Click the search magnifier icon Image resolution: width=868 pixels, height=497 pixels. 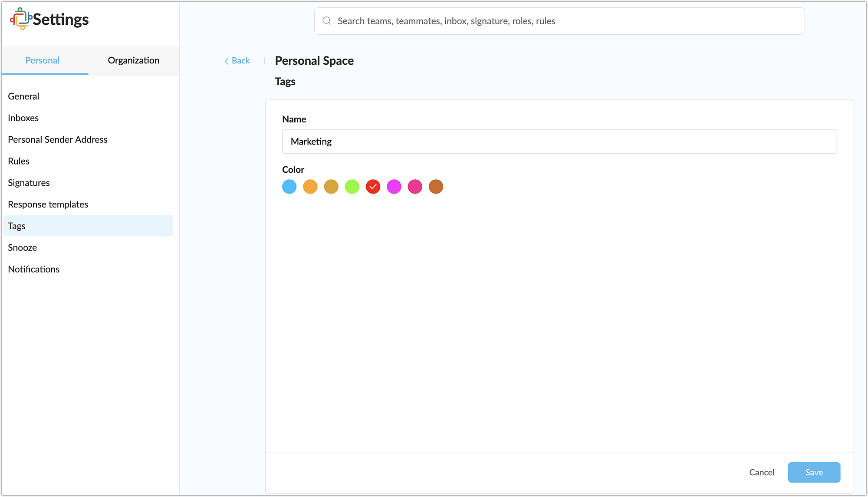327,21
